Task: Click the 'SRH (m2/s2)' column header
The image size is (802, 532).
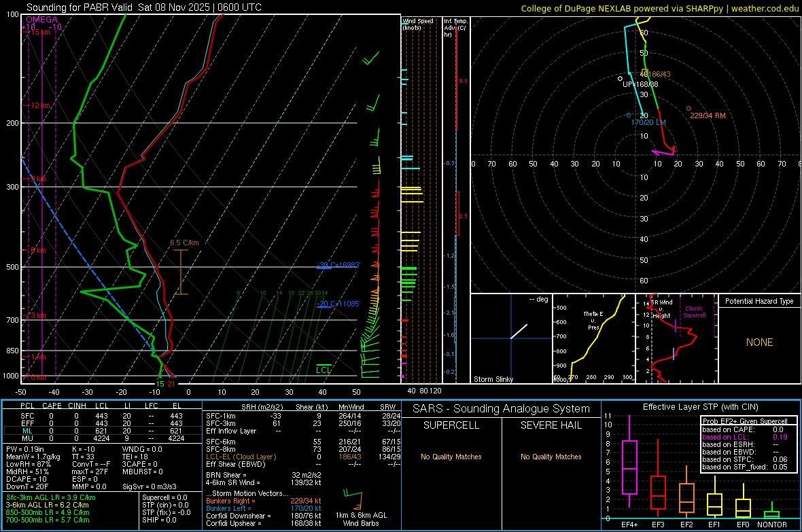Action: pos(262,407)
